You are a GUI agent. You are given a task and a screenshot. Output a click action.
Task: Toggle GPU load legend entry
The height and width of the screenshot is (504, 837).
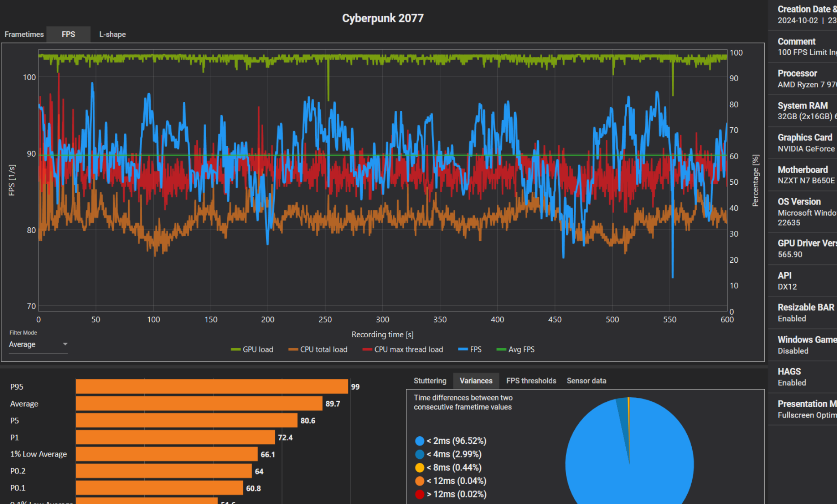[252, 349]
